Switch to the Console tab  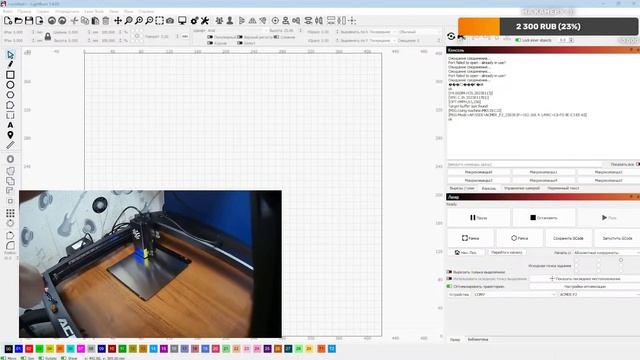pos(489,189)
